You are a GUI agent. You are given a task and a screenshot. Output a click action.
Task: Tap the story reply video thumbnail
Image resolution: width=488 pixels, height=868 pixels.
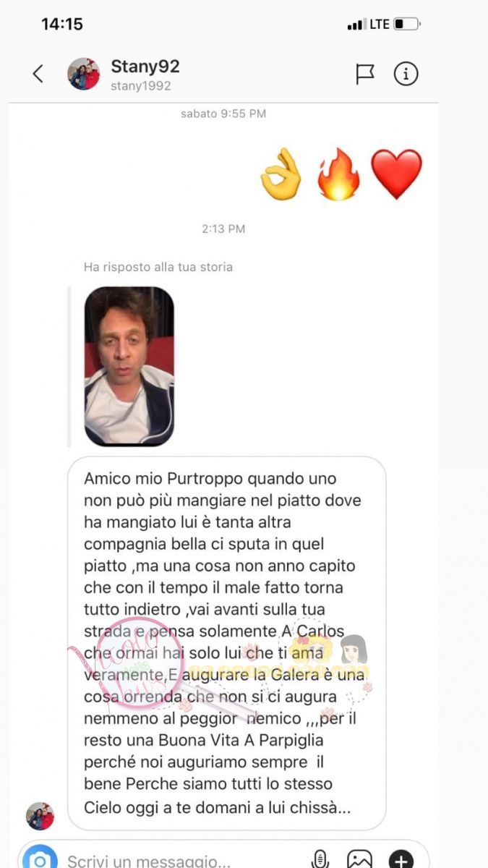click(x=129, y=366)
